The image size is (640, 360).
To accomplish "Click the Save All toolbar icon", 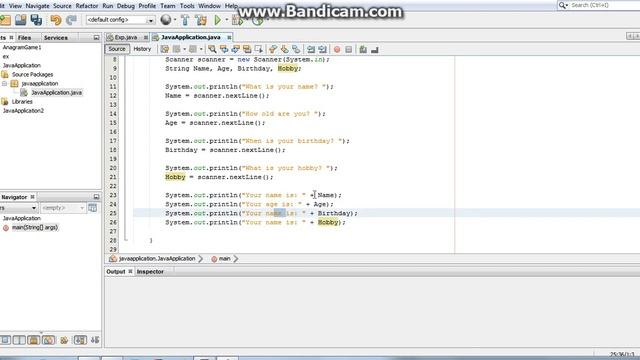I will click(x=36, y=20).
